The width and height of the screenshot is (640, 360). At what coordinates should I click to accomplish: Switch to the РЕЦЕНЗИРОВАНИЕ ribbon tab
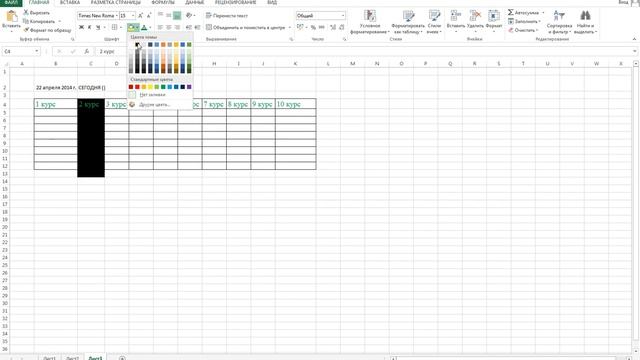click(236, 2)
